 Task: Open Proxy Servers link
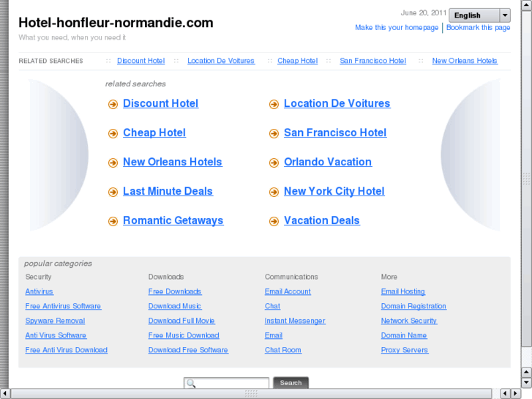(x=405, y=350)
